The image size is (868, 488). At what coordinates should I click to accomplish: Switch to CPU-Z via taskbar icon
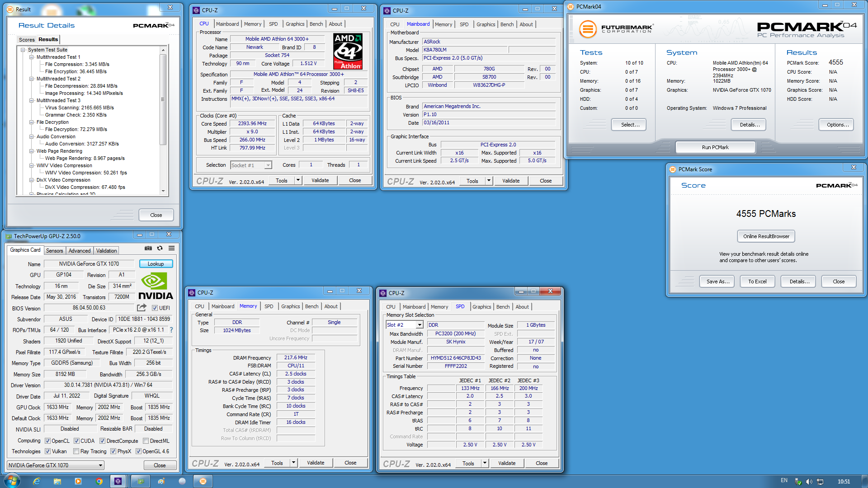point(118,481)
